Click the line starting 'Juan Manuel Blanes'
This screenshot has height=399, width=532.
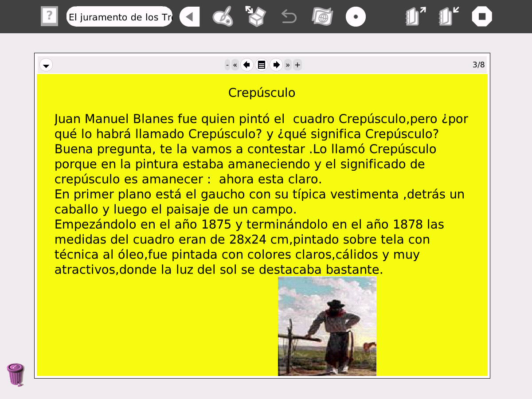[261, 119]
